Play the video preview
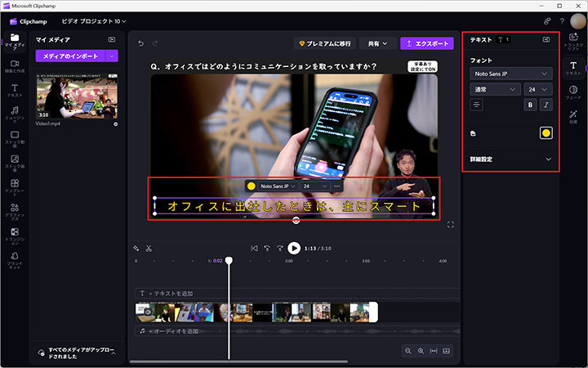The width and height of the screenshot is (588, 368). coord(294,249)
